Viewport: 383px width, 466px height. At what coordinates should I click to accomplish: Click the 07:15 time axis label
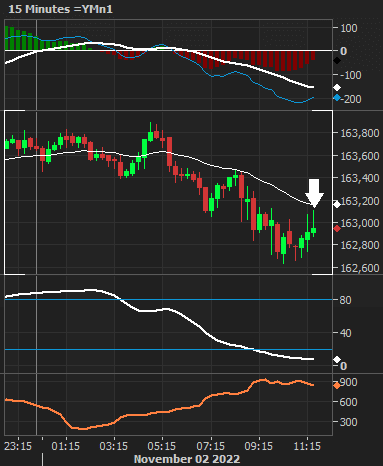[211, 446]
